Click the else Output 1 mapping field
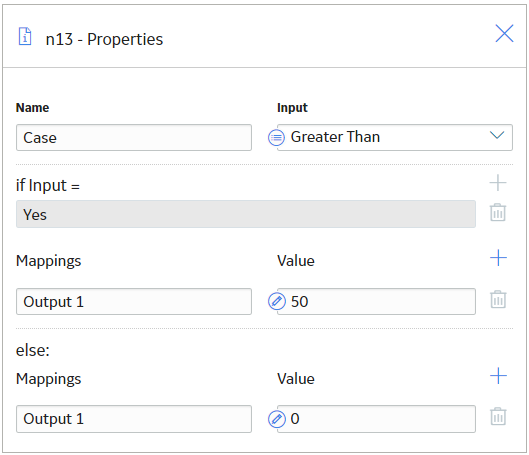Screen dimensions: 529x455 (x=134, y=419)
